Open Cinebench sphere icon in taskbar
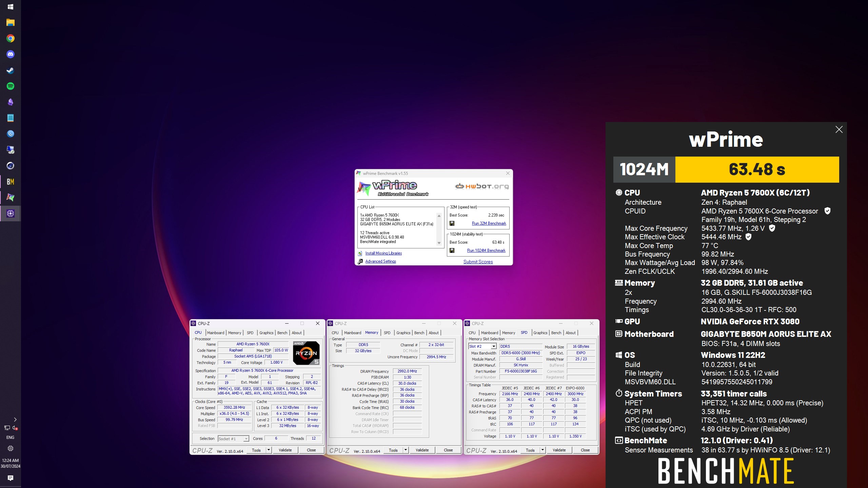Image resolution: width=868 pixels, height=488 pixels. pyautogui.click(x=10, y=166)
